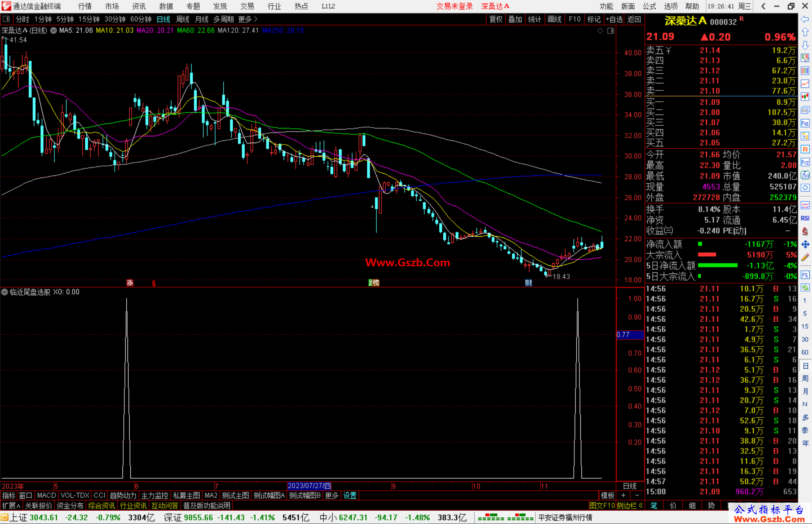The image size is (812, 524).
Task: Click the 返回 return button
Action: [634, 19]
